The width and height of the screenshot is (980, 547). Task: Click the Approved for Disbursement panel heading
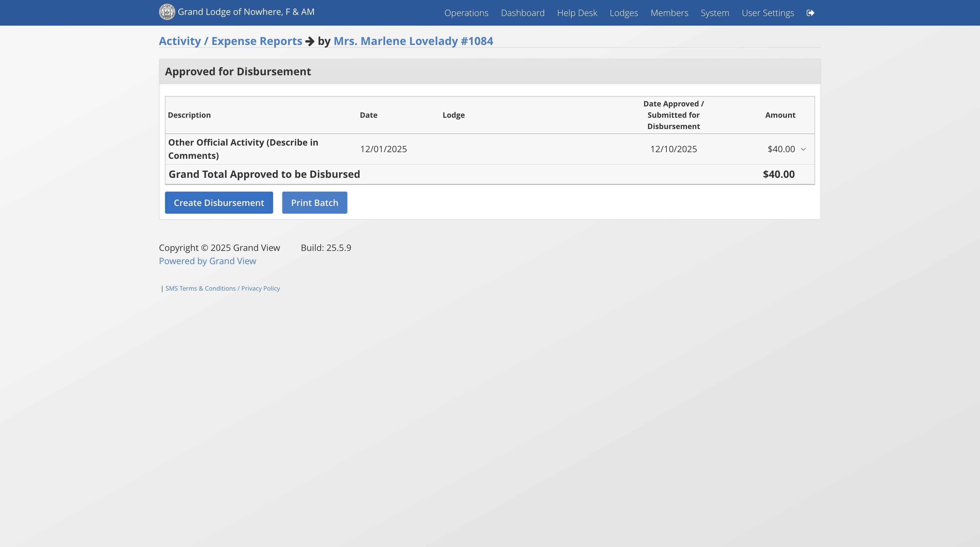point(238,71)
